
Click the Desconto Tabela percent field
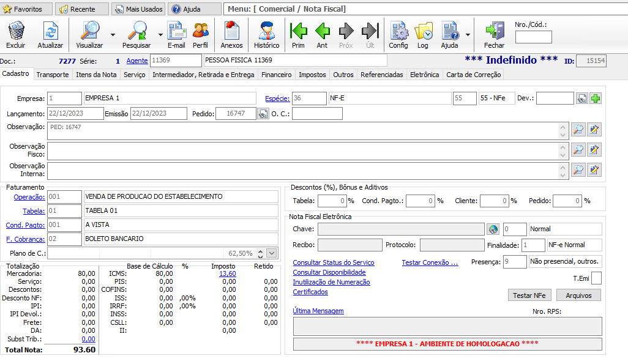tap(332, 201)
